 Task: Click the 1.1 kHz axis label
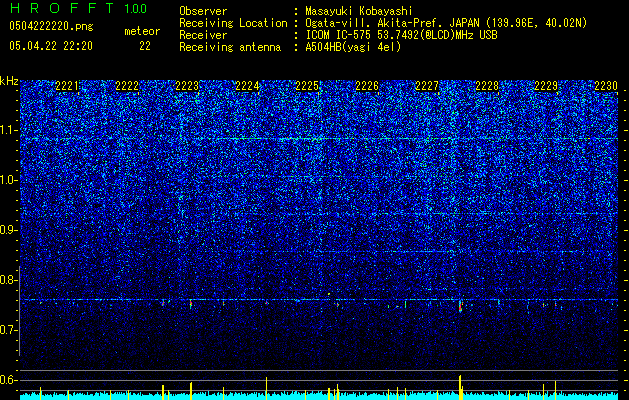[x=9, y=130]
